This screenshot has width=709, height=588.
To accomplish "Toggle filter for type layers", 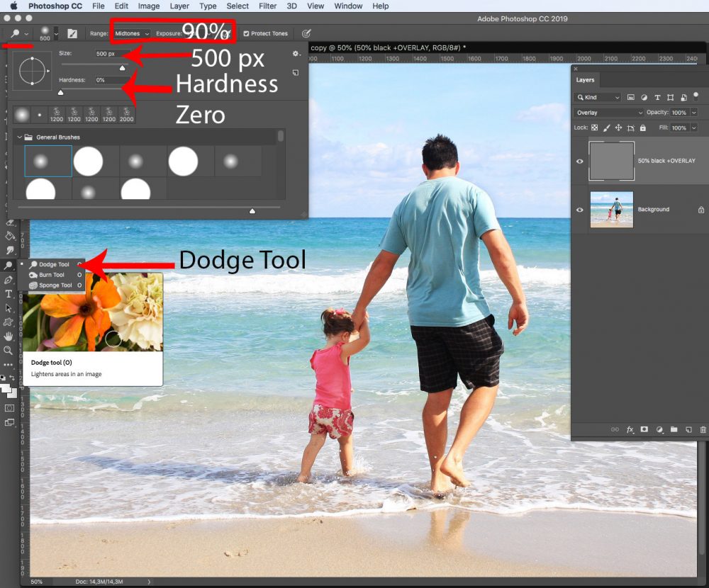I will click(x=657, y=98).
